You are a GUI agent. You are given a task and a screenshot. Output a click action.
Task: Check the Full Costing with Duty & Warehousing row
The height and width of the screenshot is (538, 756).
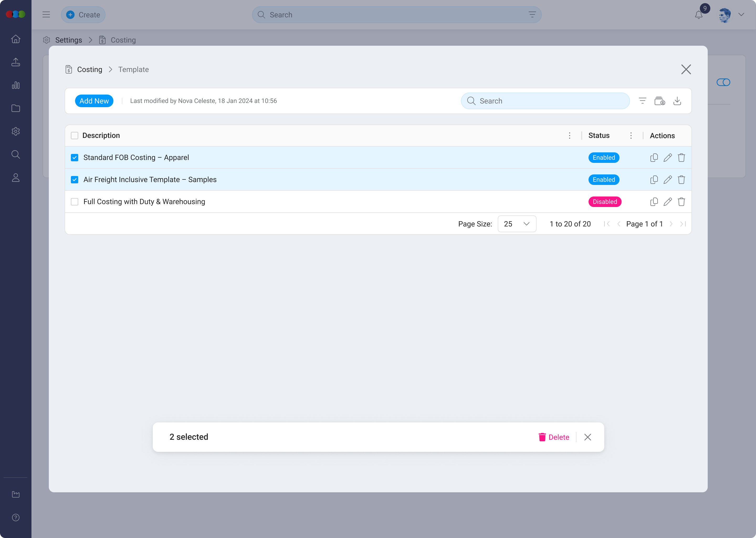(x=75, y=201)
